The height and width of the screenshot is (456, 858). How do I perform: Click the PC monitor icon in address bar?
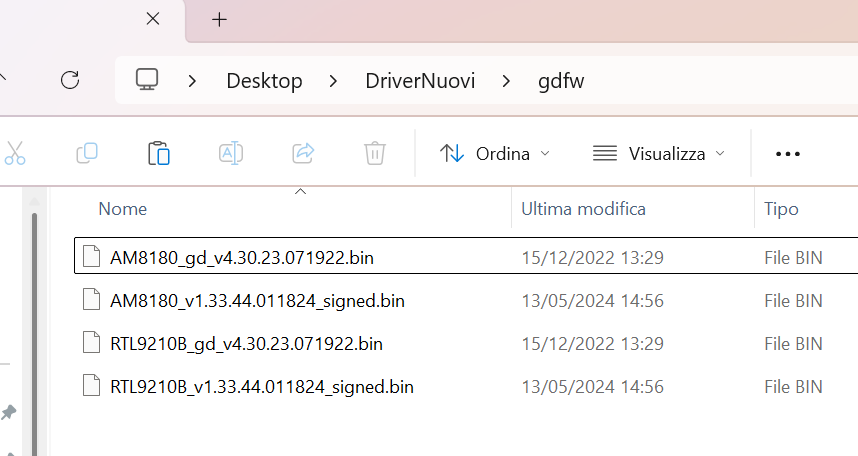(147, 80)
